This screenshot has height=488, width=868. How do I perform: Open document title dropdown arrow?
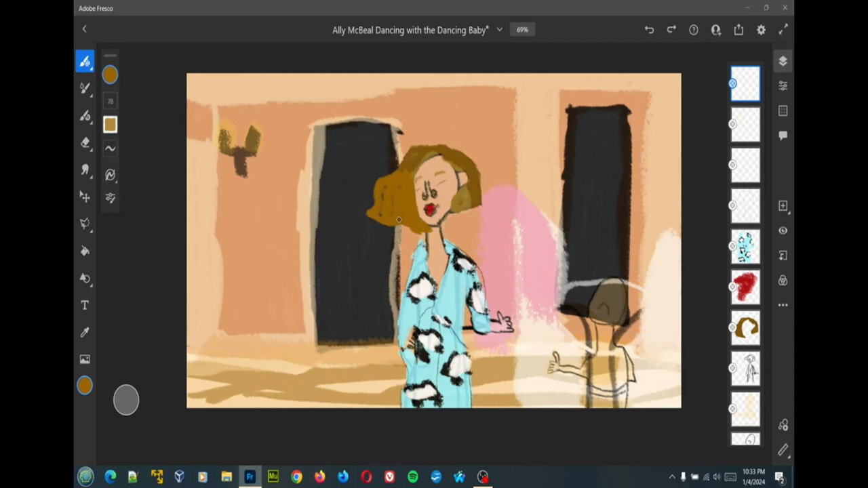coord(500,30)
